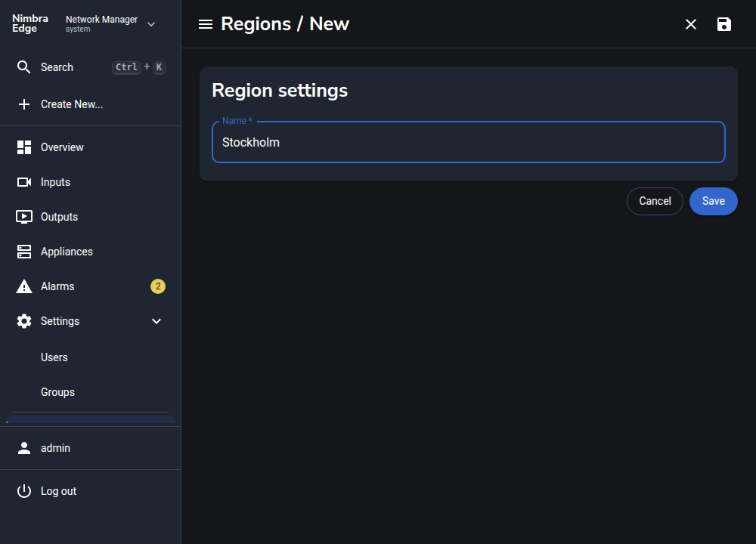The height and width of the screenshot is (544, 756).
Task: Open the Alarms menu item
Action: [91, 286]
